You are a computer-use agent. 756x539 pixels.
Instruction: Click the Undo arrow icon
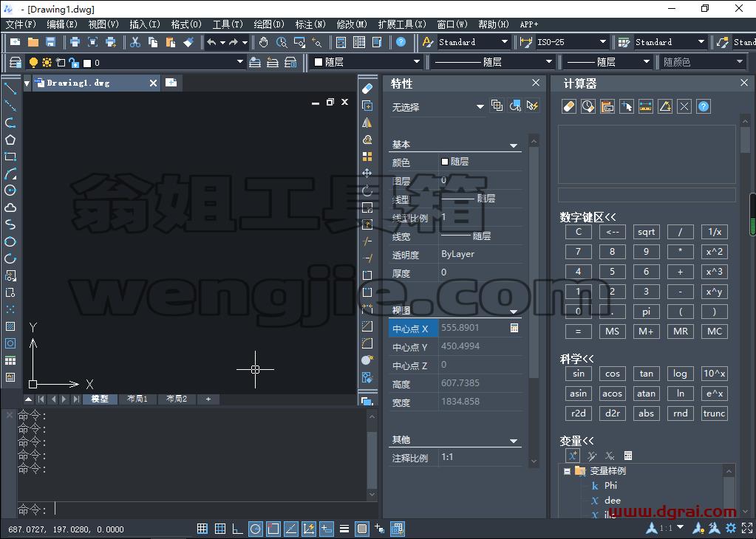coord(211,42)
